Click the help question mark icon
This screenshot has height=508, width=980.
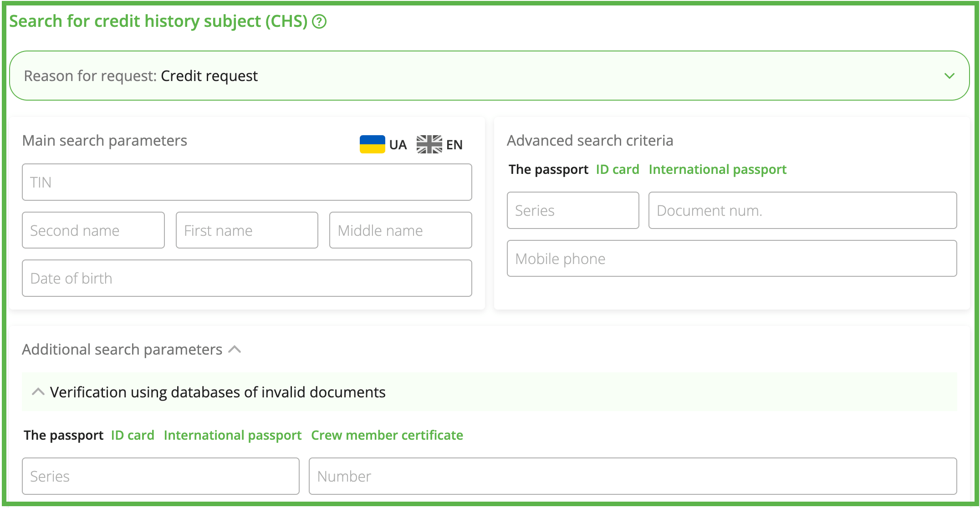(x=319, y=21)
